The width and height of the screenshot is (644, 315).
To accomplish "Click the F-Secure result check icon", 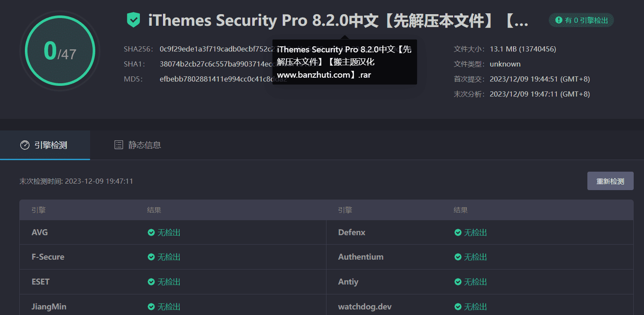I will pyautogui.click(x=151, y=257).
